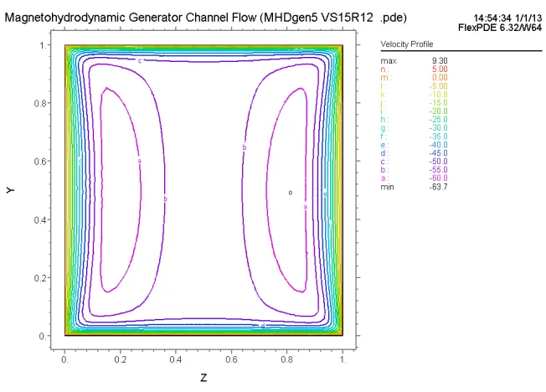Click the Z-axis tick label '0.4'
The image size is (546, 392).
(176, 359)
